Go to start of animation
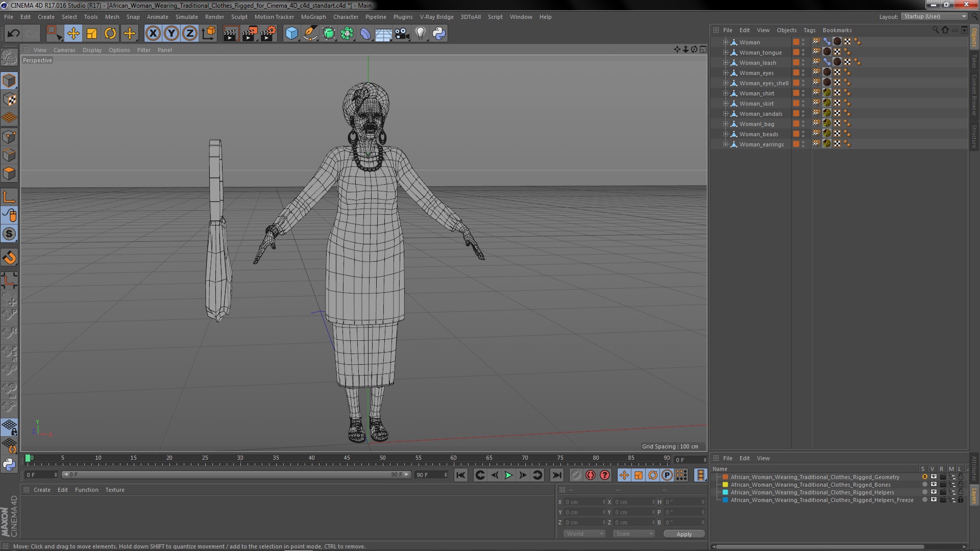Screen dimensions: 980x551 [460, 475]
